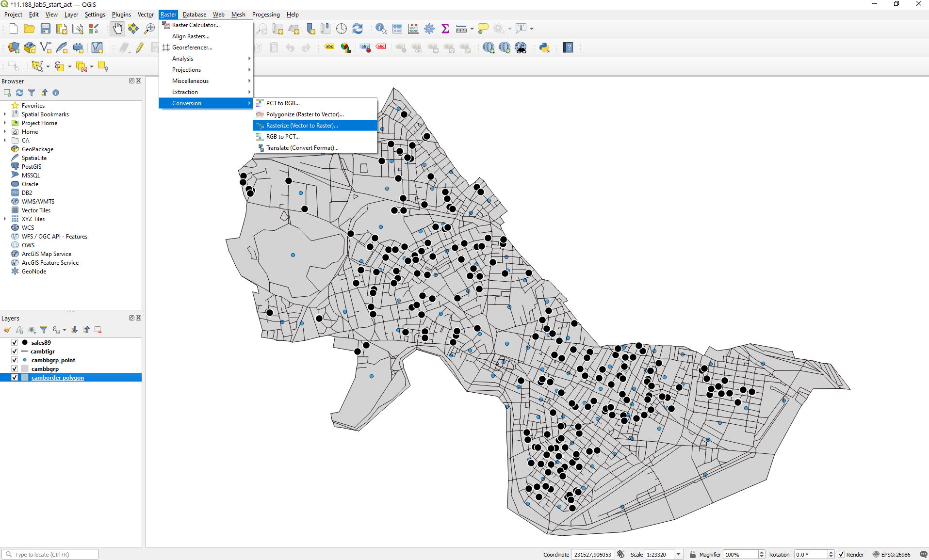Viewport: 929px width, 560px height.
Task: Click Remove Layer icon in Layers panel
Action: click(x=98, y=330)
